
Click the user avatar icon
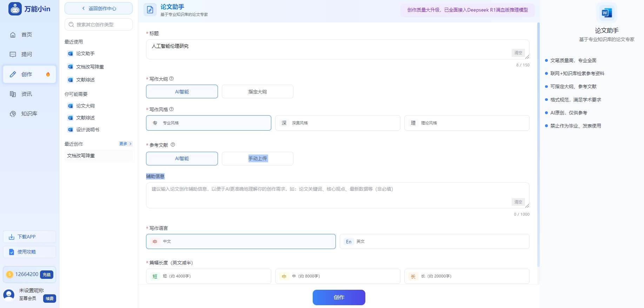tap(9, 294)
